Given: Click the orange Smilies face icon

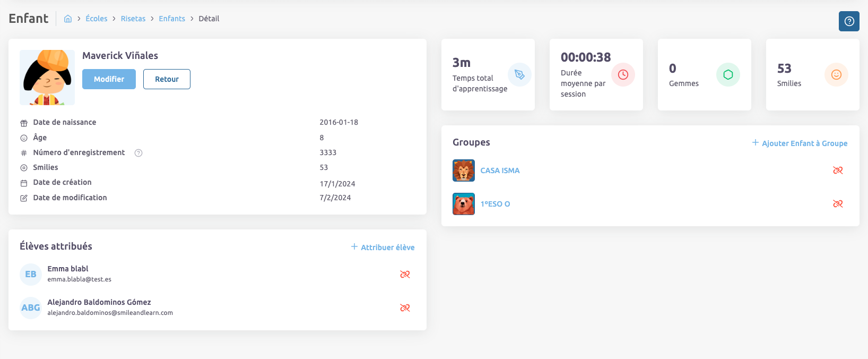Looking at the screenshot, I should pos(836,75).
